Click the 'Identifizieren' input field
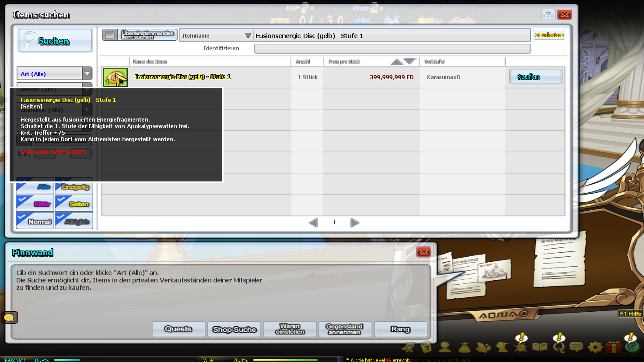This screenshot has width=644, height=362. (x=392, y=49)
